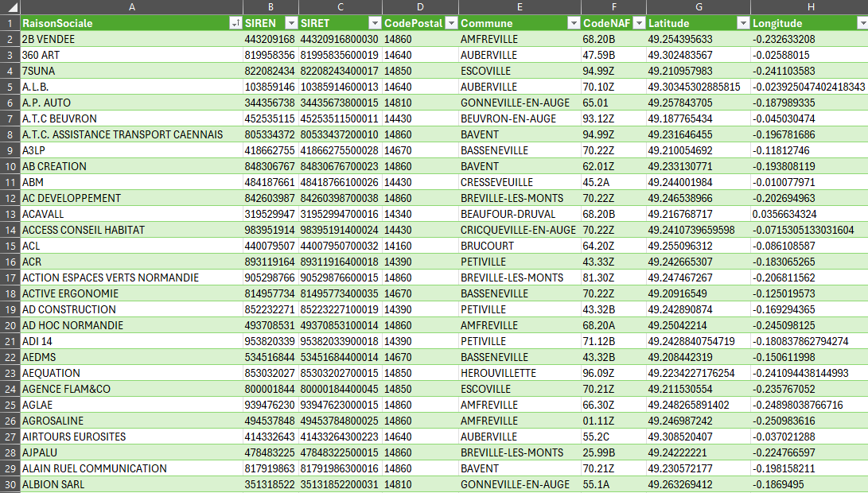Open the CodePostal column filter dropdown
The width and height of the screenshot is (868, 493).
point(451,23)
